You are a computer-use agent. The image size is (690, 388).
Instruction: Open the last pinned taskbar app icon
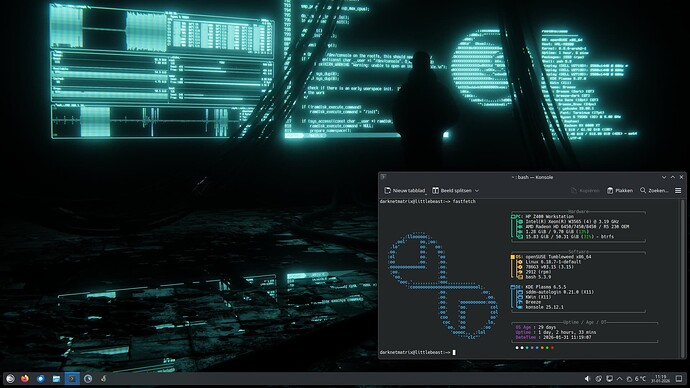103,378
